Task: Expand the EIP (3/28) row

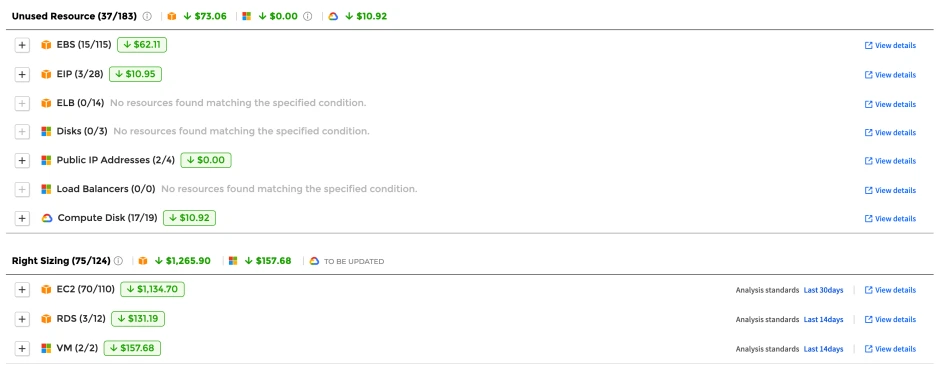Action: point(22,75)
